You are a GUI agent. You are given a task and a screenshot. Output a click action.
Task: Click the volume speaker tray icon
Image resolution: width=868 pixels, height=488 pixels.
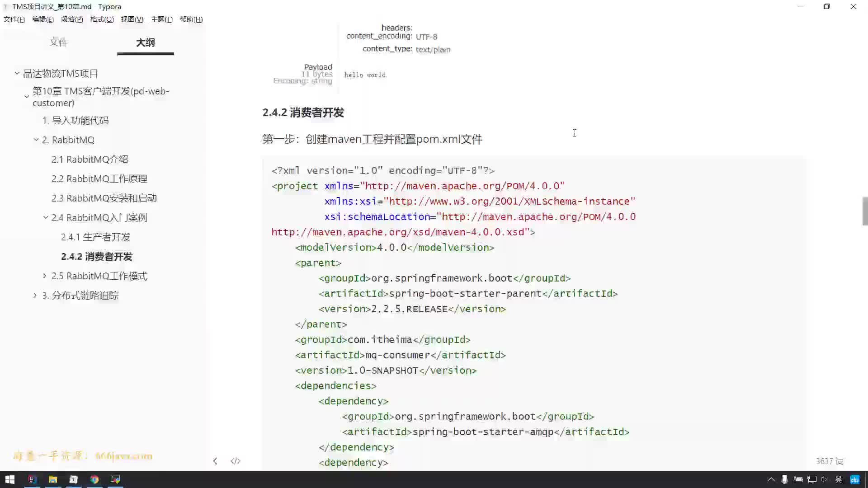[824, 479]
